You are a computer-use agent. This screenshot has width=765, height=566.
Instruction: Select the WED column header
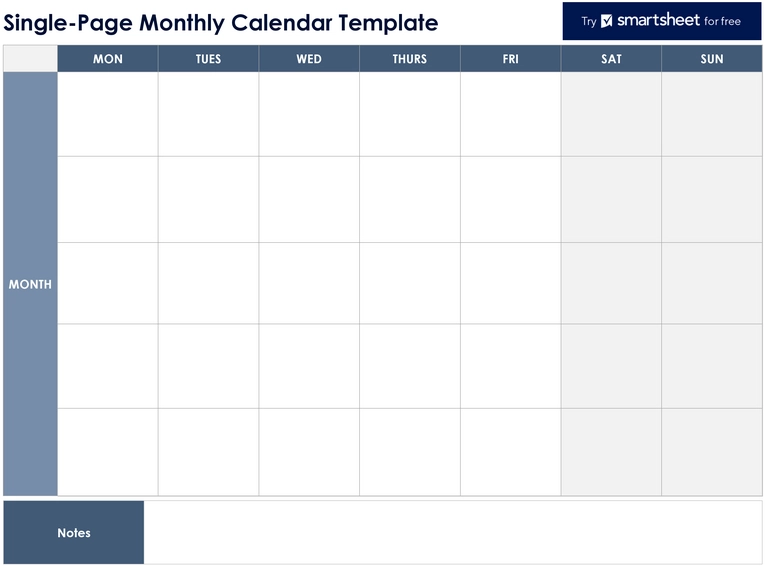pyautogui.click(x=309, y=59)
